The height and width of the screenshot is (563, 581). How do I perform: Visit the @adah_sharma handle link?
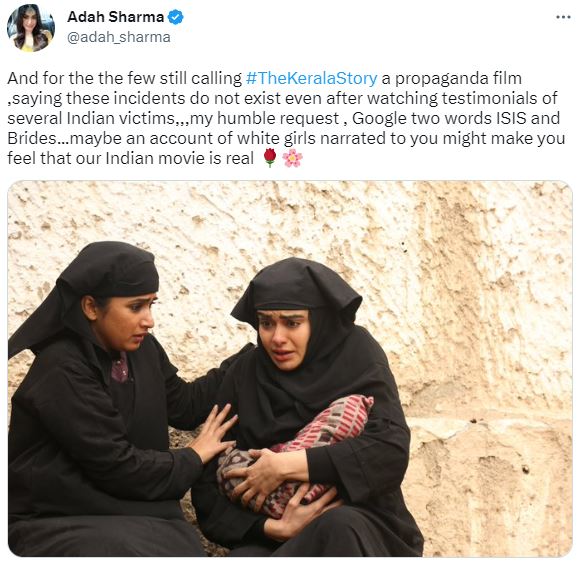coord(119,37)
